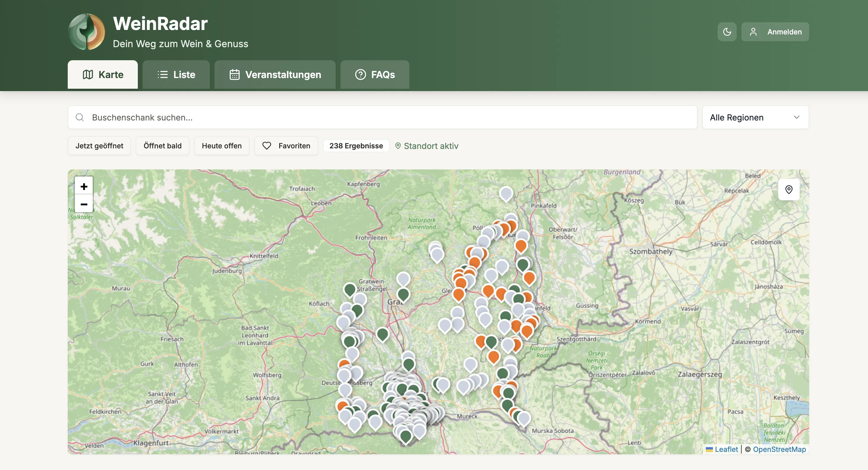Click the Anmelden button
This screenshot has width=868, height=470.
775,32
